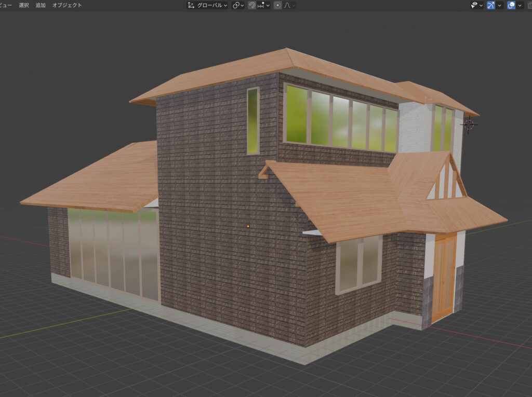Click the object visibility eye icon
The image size is (532, 397).
coord(473,5)
